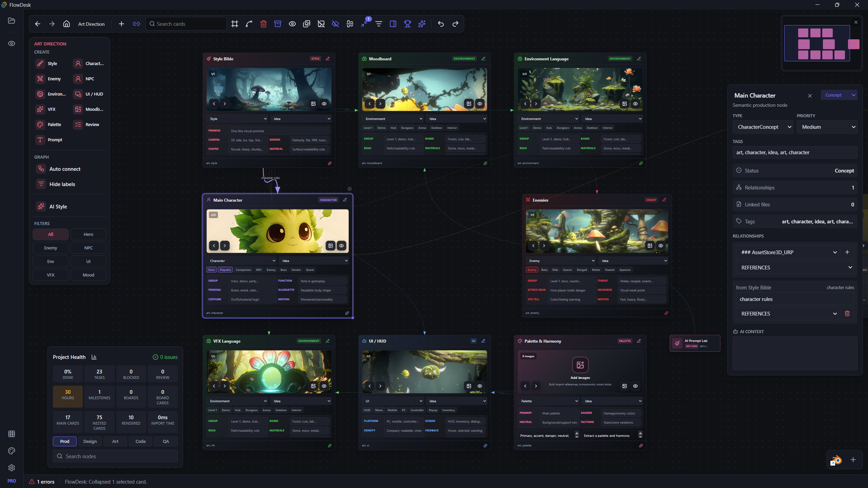Viewport: 868px width, 488px height.
Task: Click the AI sparkles toolbar icon
Action: coord(422,24)
